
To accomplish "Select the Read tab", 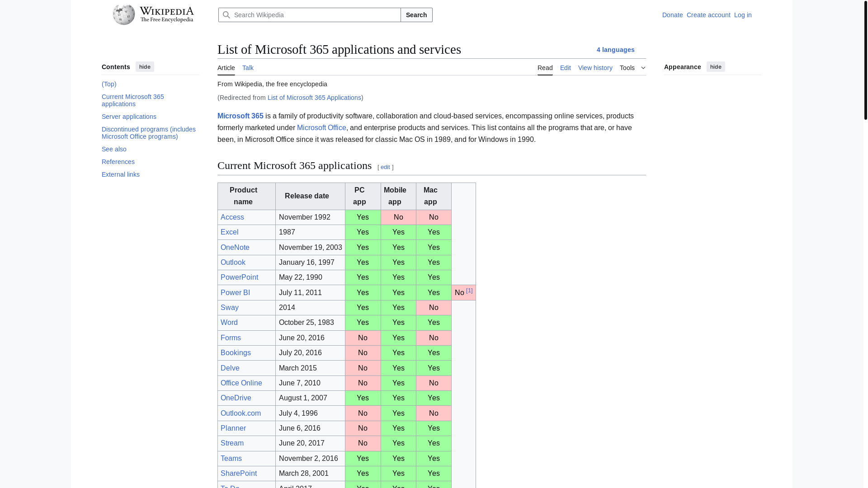I will tap(545, 68).
